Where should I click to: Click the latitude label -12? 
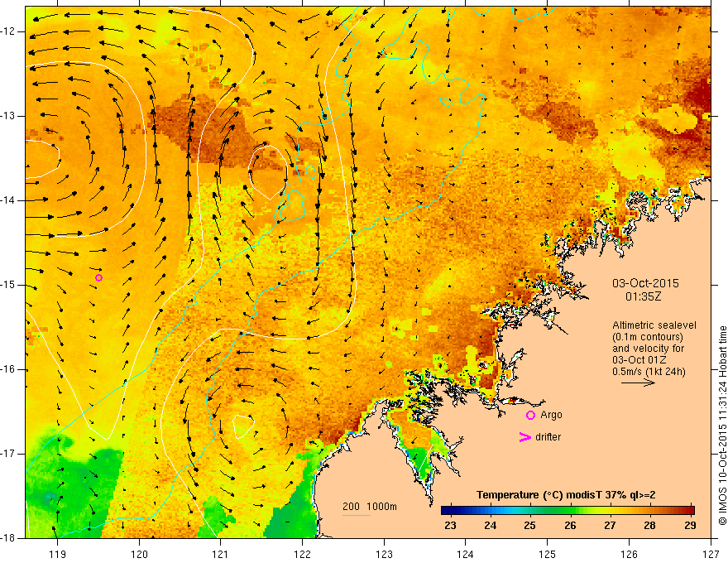point(8,31)
